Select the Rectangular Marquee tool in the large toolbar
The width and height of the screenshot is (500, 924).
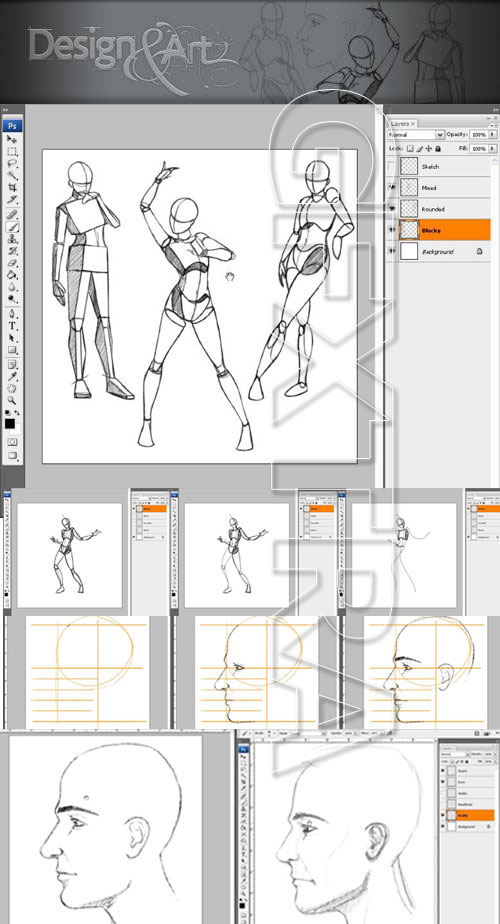point(12,151)
